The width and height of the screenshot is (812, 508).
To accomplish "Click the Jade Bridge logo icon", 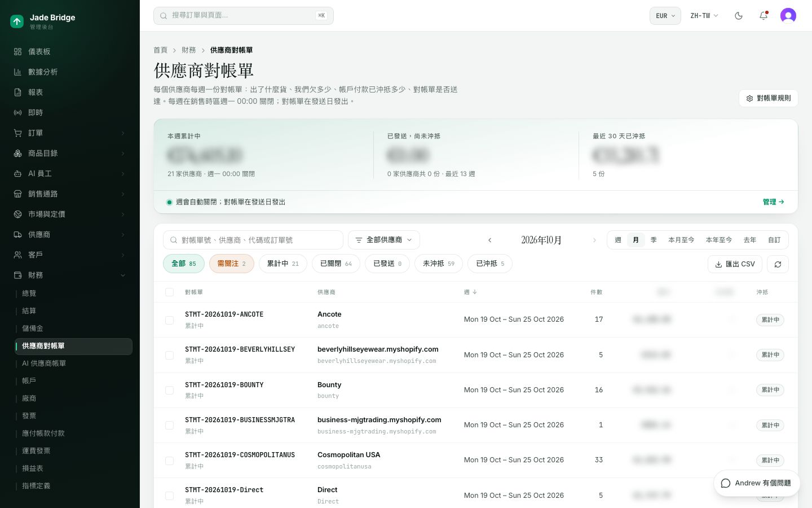I will pyautogui.click(x=17, y=21).
